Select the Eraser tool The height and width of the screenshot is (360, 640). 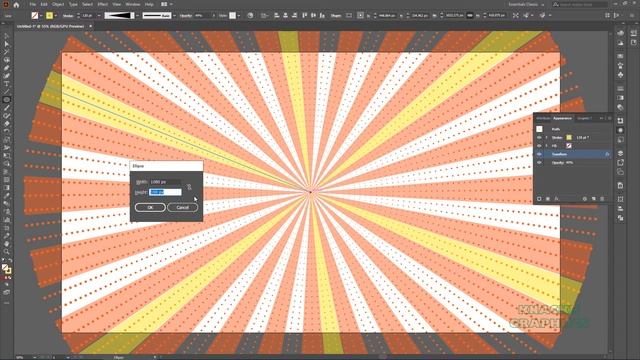click(7, 124)
